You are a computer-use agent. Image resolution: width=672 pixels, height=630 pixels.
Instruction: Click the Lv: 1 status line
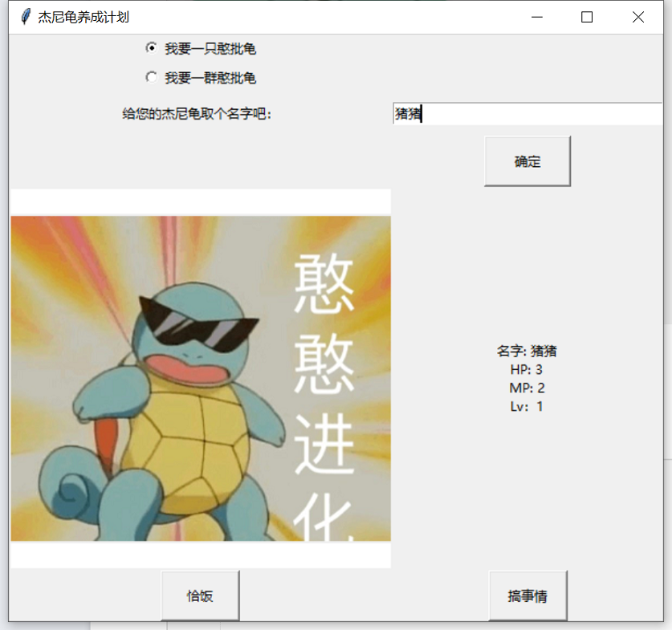[x=527, y=406]
